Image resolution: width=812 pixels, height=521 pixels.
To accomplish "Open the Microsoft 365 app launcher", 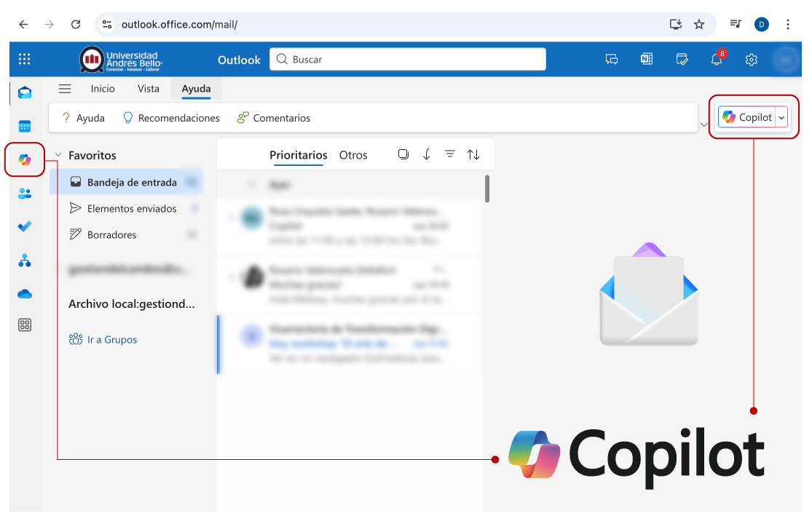I will (x=24, y=59).
